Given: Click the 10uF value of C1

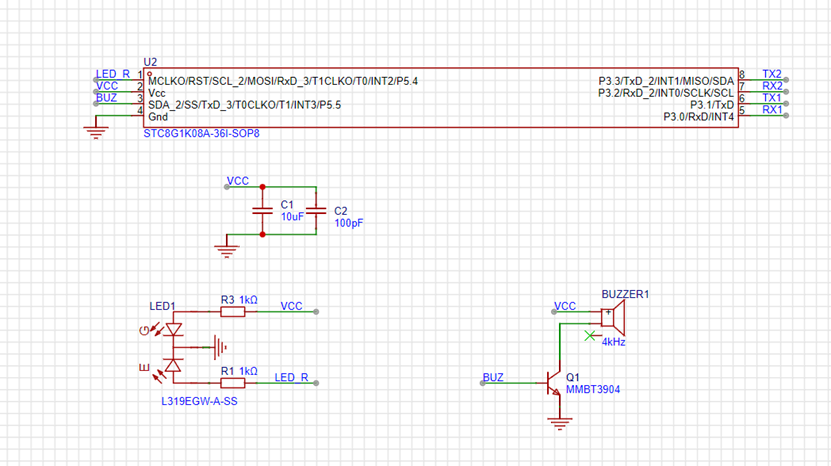Looking at the screenshot, I should [292, 217].
